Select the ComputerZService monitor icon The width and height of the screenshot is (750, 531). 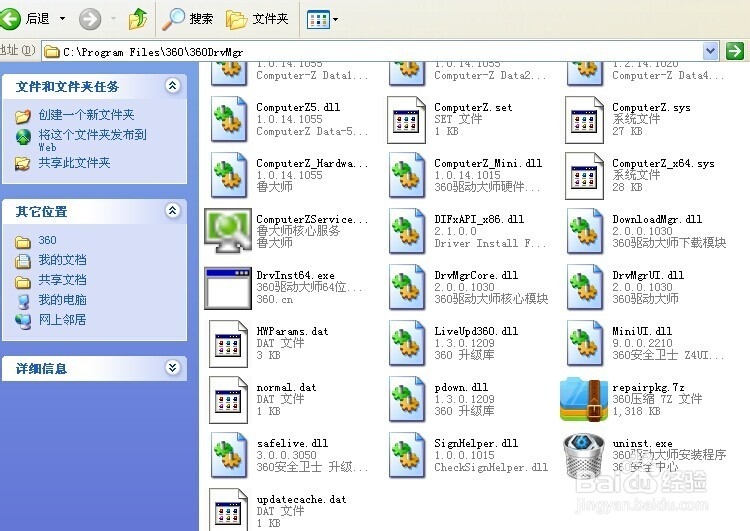pos(228,231)
